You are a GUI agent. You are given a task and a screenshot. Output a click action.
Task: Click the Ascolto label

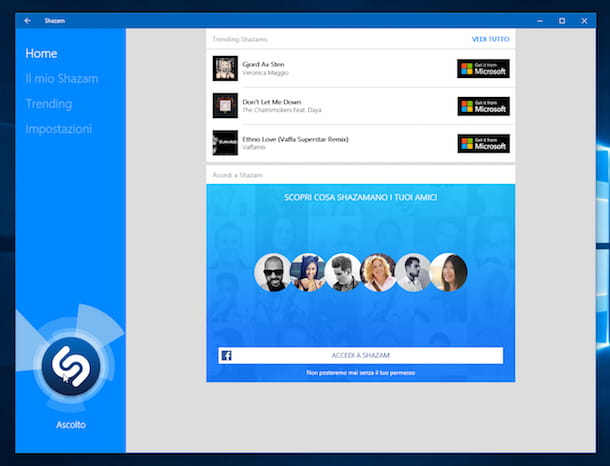[x=71, y=425]
